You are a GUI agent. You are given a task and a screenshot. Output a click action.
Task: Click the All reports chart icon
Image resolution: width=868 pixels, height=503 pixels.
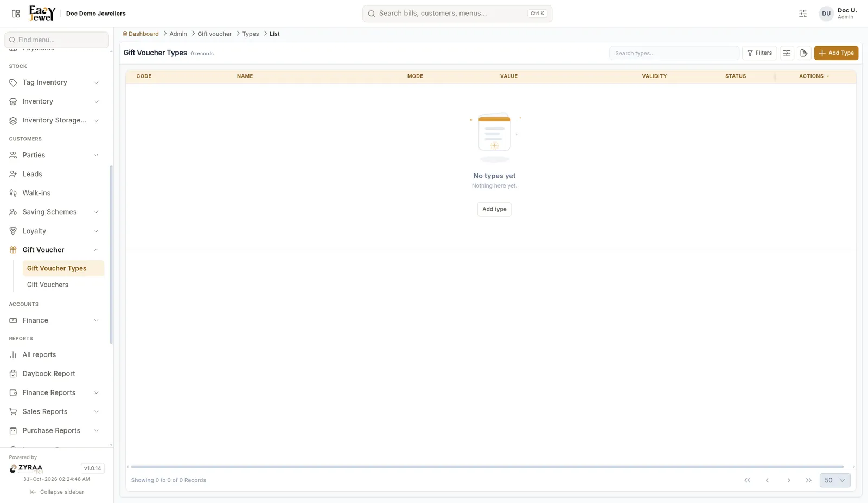click(x=13, y=354)
